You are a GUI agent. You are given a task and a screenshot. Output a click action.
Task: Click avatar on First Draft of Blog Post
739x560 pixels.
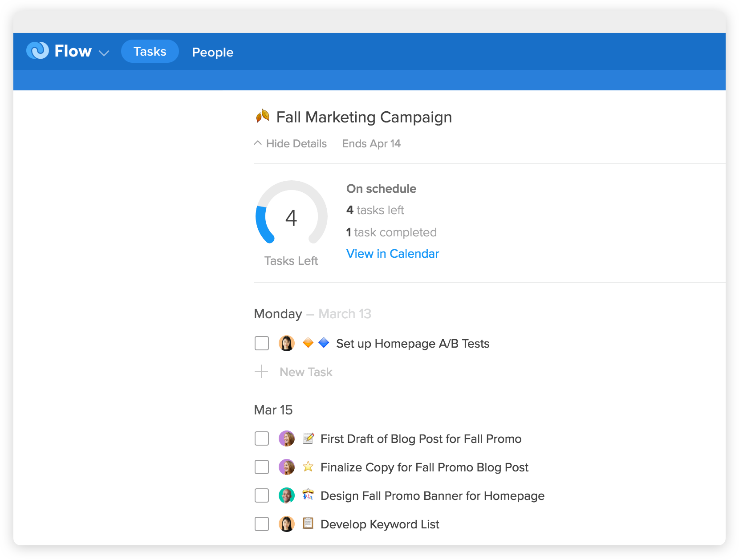pyautogui.click(x=287, y=438)
